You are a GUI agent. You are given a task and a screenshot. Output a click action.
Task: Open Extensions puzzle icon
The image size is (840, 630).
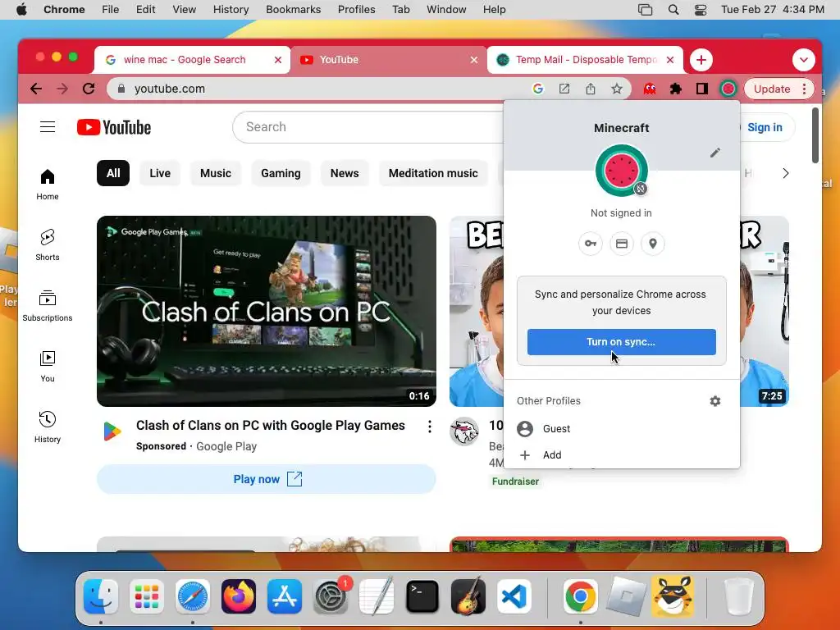676,89
